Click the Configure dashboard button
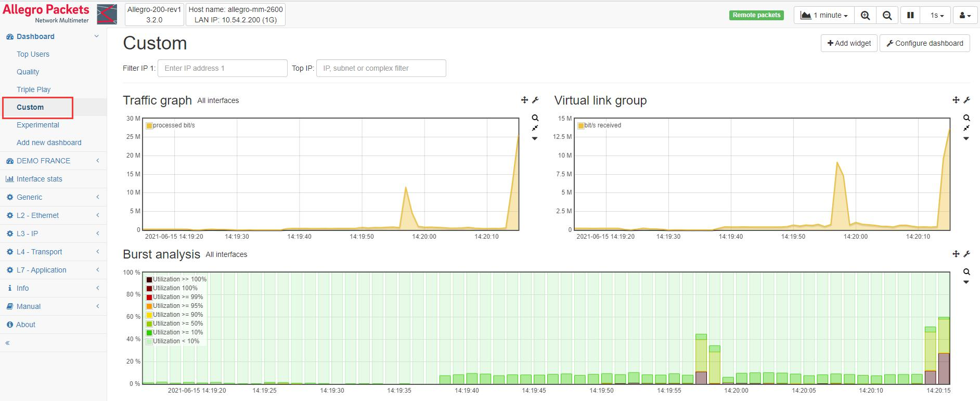The image size is (980, 401). click(924, 43)
